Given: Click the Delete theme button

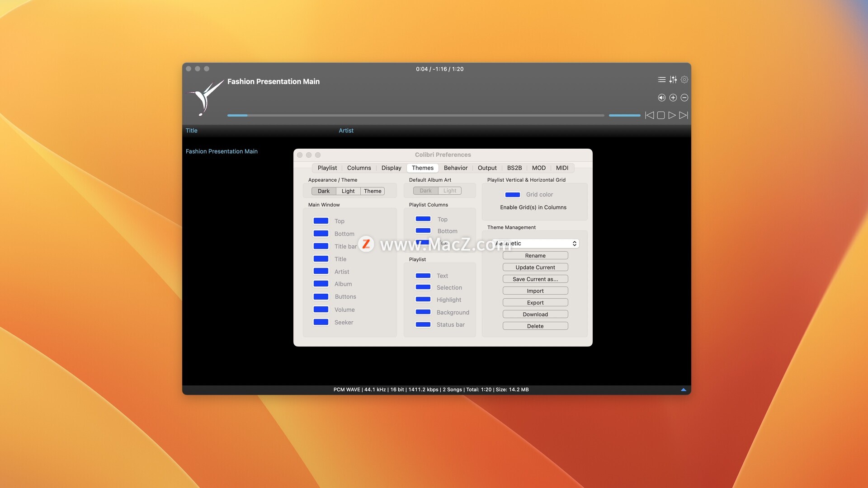Looking at the screenshot, I should (535, 326).
